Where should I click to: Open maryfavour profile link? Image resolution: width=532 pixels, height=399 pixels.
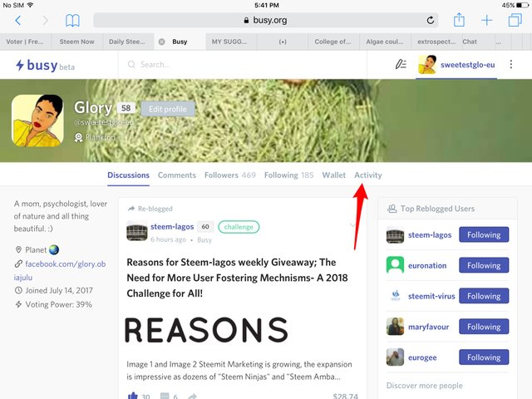tap(428, 327)
